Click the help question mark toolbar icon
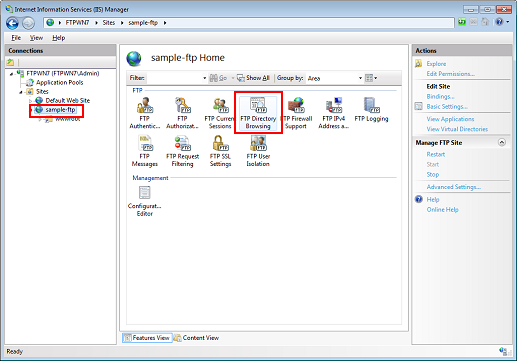This screenshot has height=361, width=517. [x=499, y=22]
